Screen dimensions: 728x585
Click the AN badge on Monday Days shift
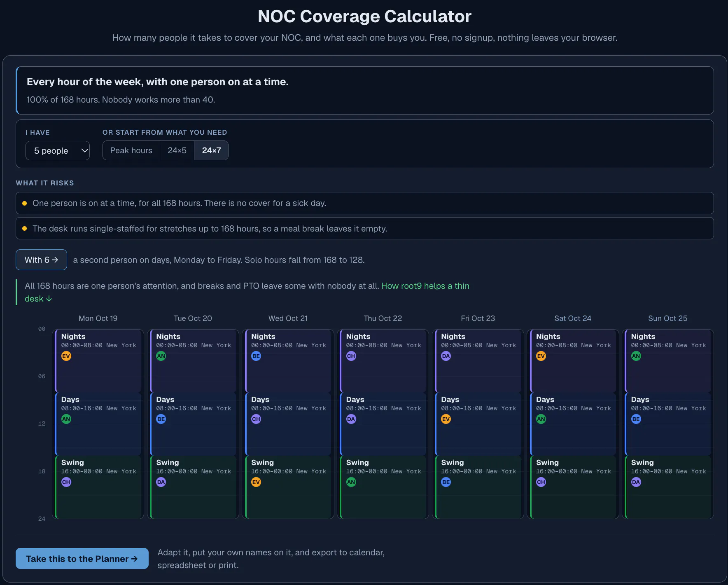(66, 419)
